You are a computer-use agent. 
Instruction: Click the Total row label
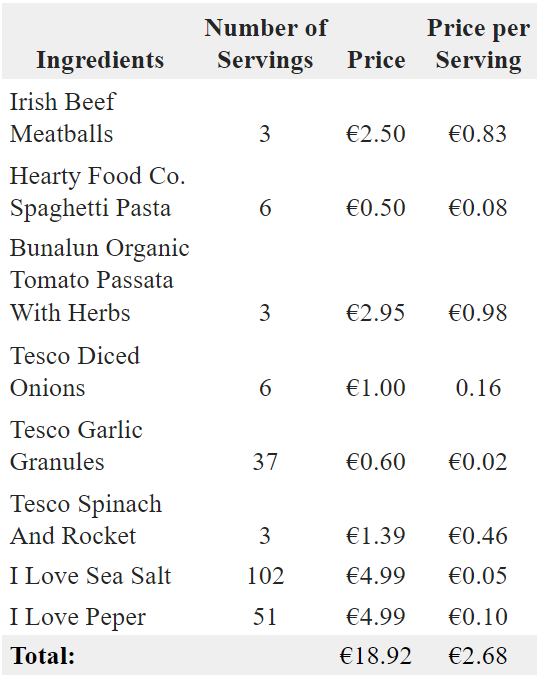(x=42, y=656)
